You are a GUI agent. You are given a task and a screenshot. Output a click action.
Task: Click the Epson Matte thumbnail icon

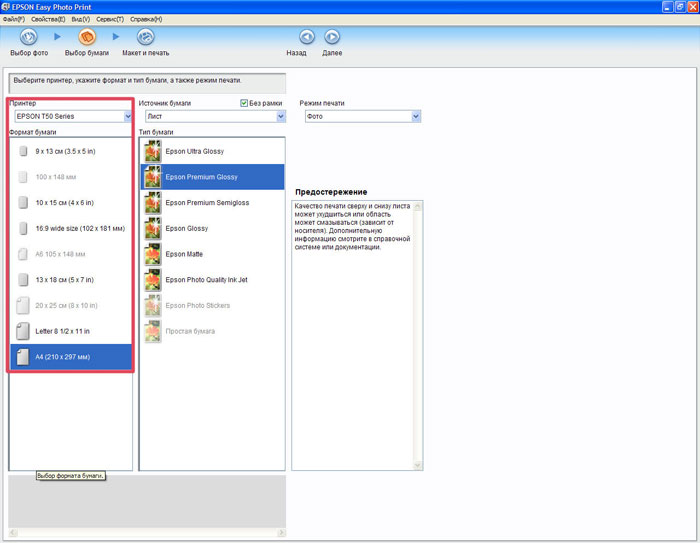pyautogui.click(x=153, y=254)
